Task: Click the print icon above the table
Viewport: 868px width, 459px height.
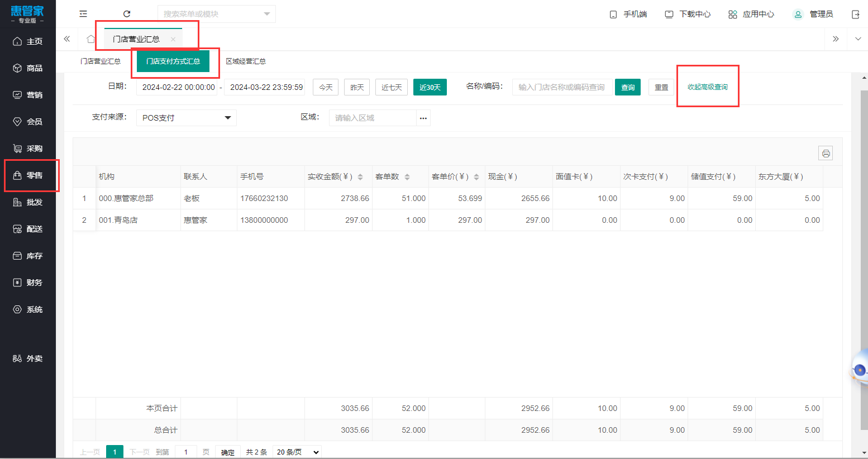Action: 826,153
